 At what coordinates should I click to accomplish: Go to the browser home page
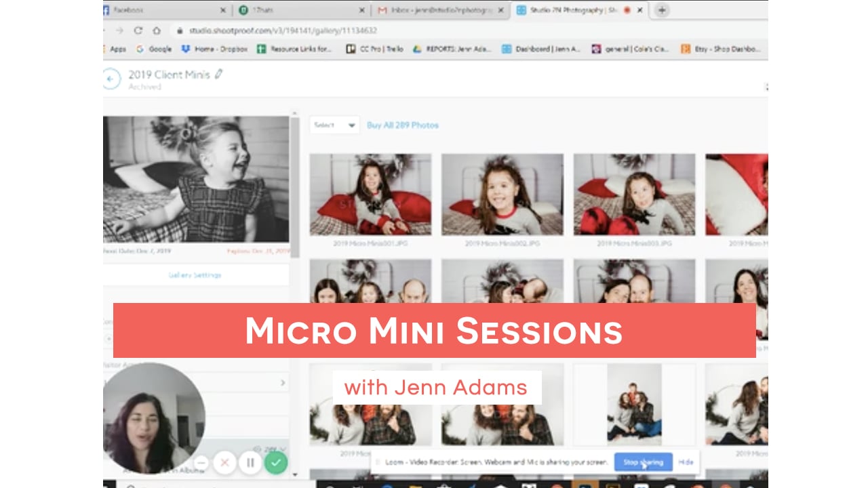tap(157, 30)
